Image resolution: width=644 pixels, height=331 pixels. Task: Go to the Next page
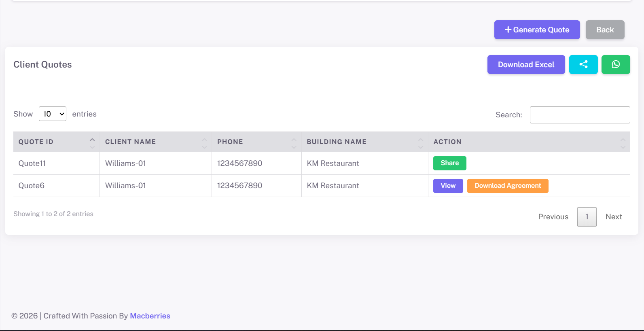point(613,217)
